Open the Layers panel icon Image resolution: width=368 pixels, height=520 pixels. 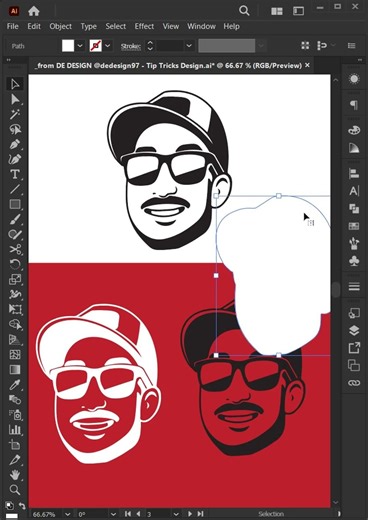tap(354, 331)
